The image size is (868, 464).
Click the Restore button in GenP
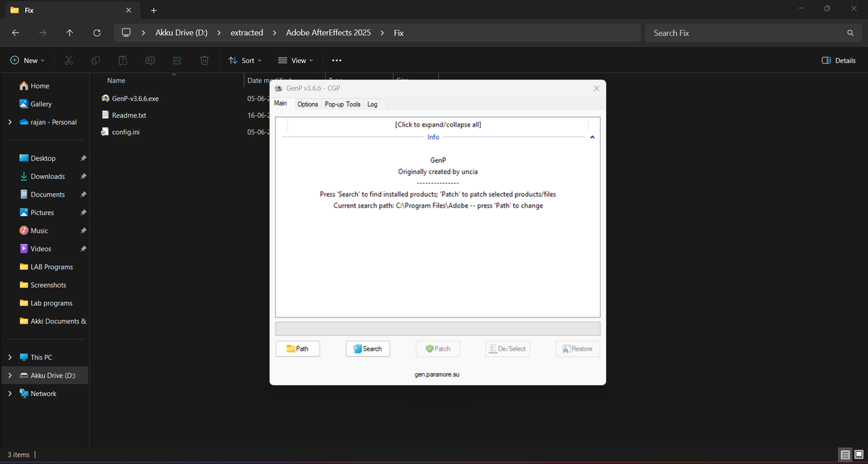click(577, 349)
